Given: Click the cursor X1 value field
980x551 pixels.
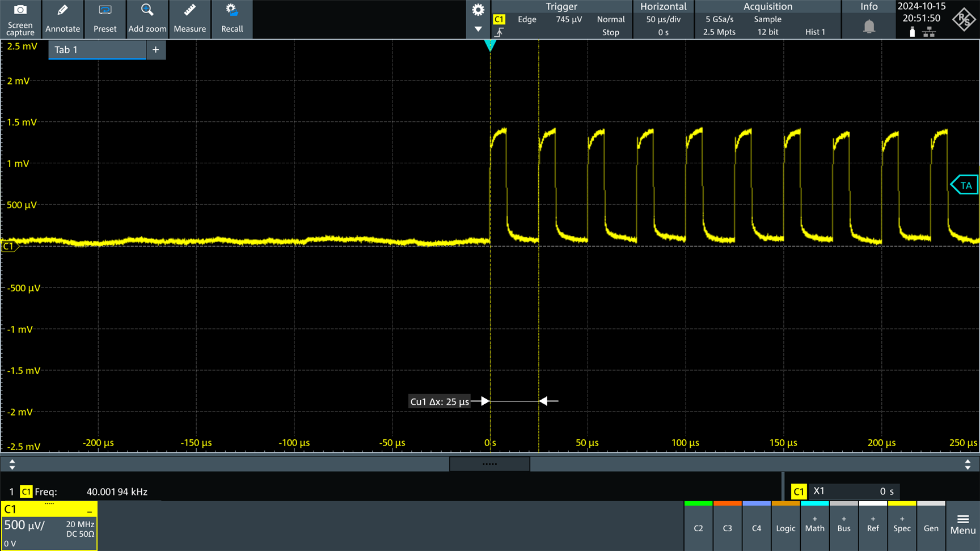Looking at the screenshot, I should point(854,491).
